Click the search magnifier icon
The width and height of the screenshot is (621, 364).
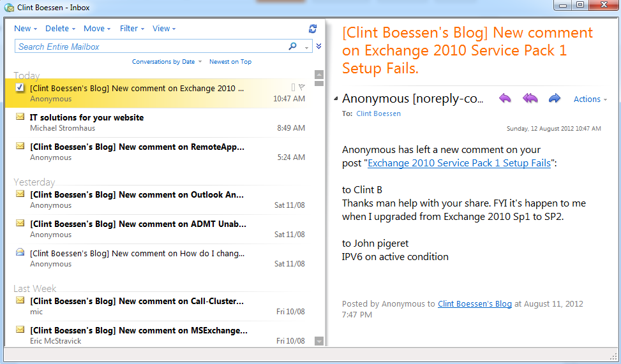pyautogui.click(x=293, y=47)
